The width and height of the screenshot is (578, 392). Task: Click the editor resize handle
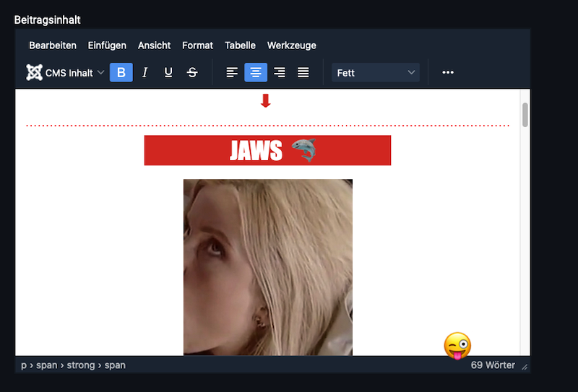coord(525,367)
